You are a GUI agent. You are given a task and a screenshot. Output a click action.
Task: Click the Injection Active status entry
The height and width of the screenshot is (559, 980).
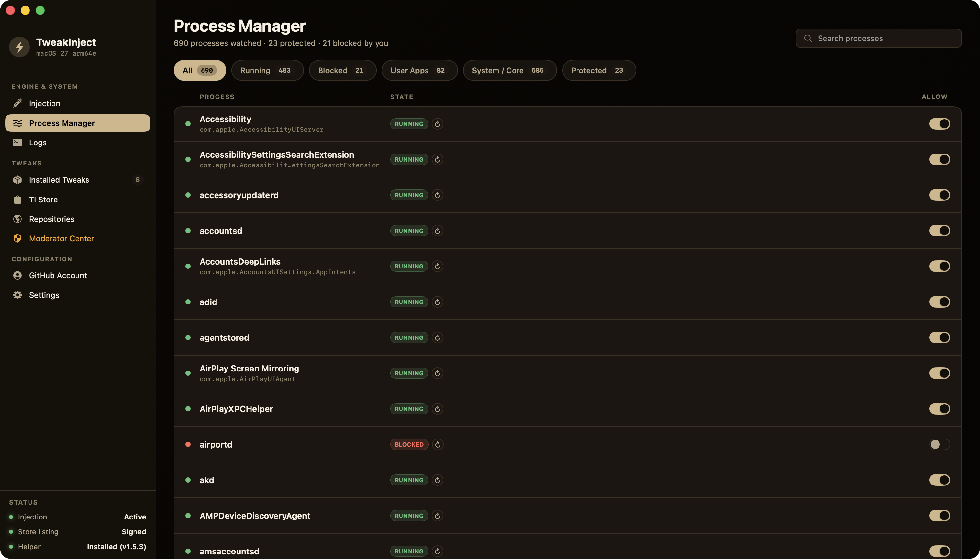(x=77, y=517)
